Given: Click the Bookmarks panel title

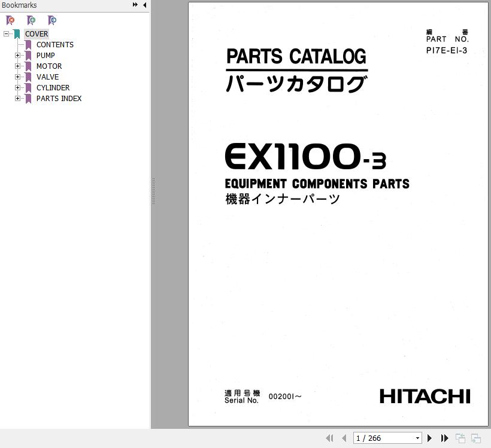Looking at the screenshot, I should click(x=19, y=5).
